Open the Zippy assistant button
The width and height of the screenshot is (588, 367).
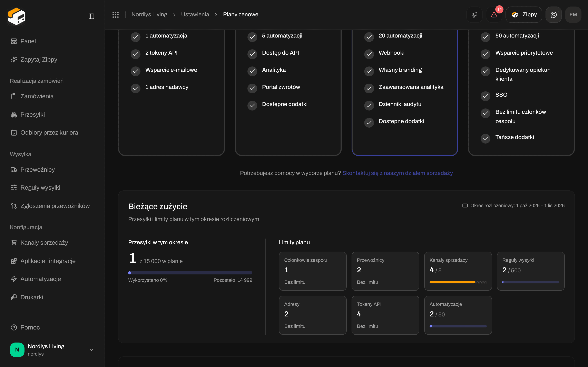pyautogui.click(x=524, y=14)
